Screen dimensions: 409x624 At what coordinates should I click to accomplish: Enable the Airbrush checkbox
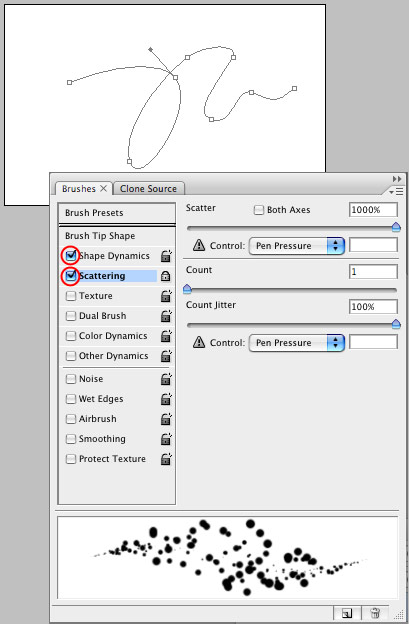click(x=71, y=419)
